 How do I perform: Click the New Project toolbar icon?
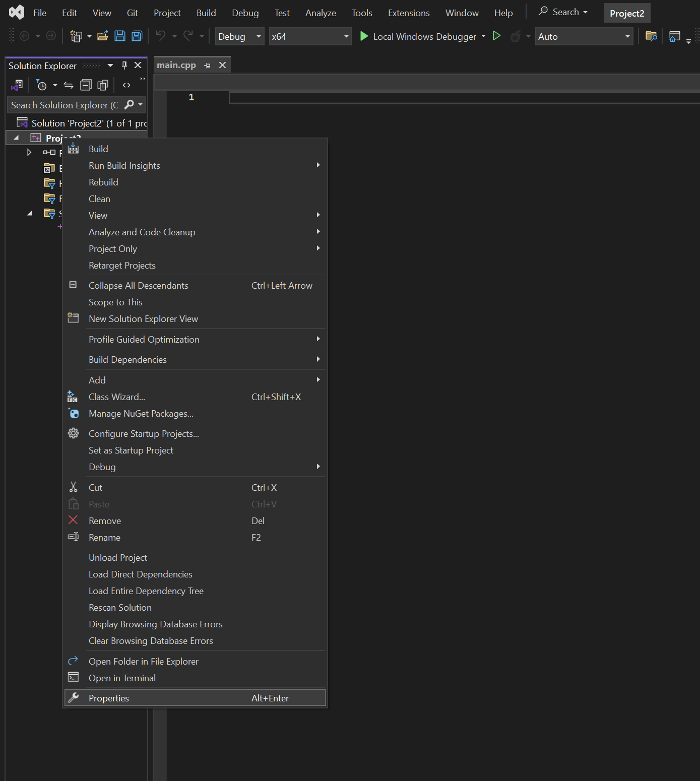coord(76,36)
